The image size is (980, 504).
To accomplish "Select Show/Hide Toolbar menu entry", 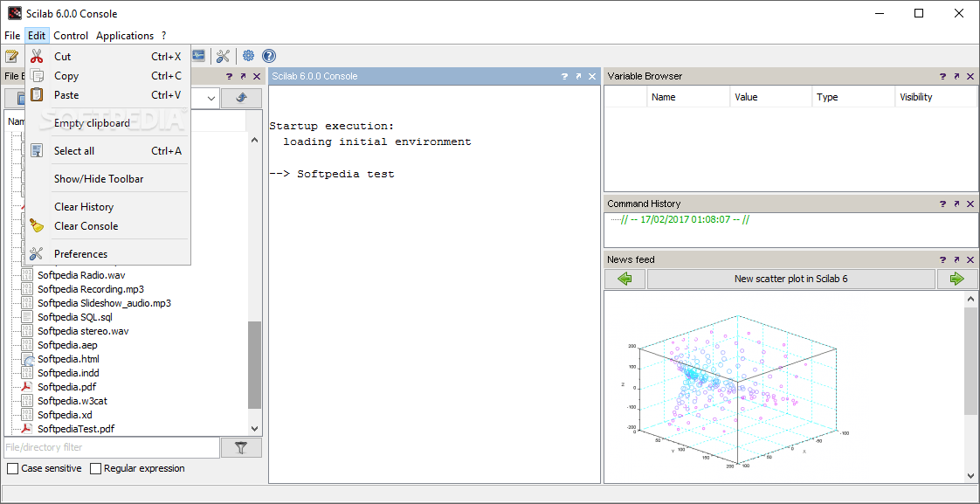I will [107, 179].
